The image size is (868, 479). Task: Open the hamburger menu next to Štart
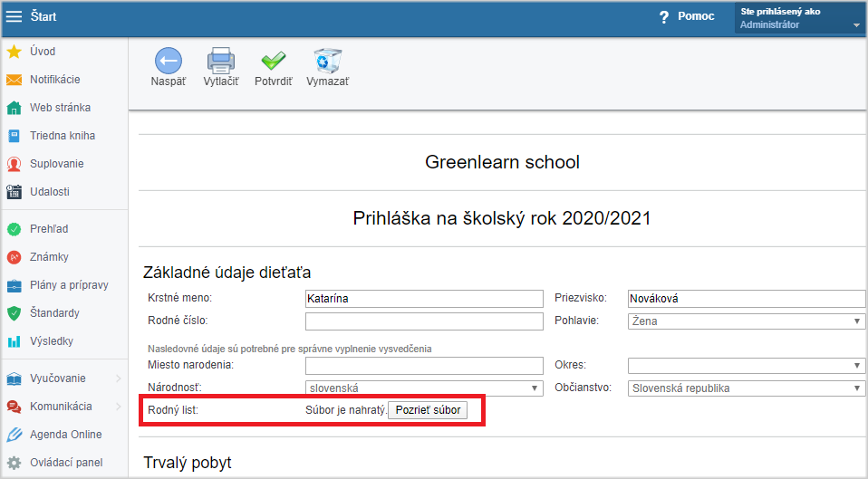[14, 16]
